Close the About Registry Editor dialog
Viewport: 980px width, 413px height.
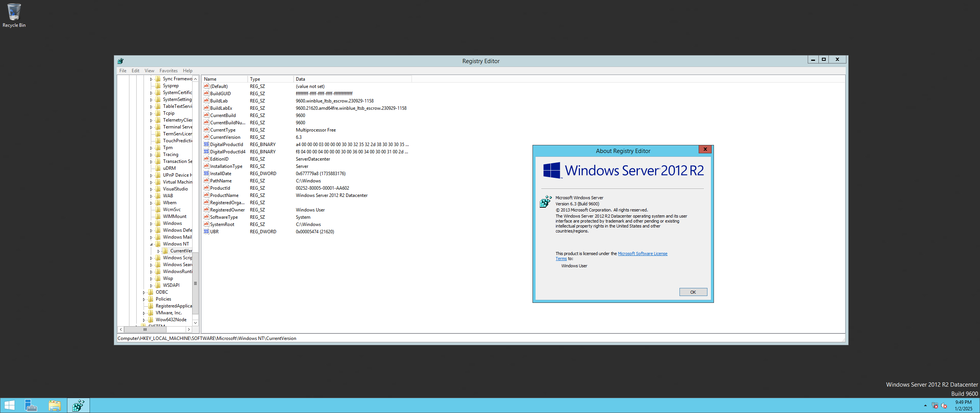(x=705, y=149)
